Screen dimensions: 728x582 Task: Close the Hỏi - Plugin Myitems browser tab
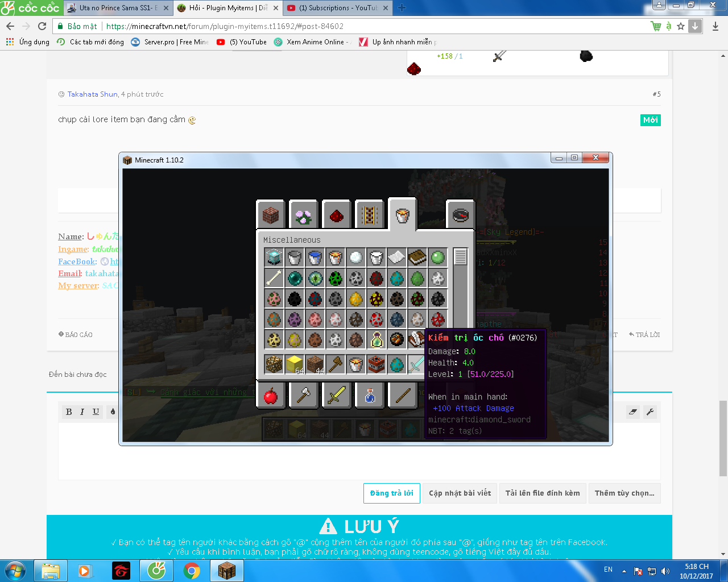[x=276, y=8]
